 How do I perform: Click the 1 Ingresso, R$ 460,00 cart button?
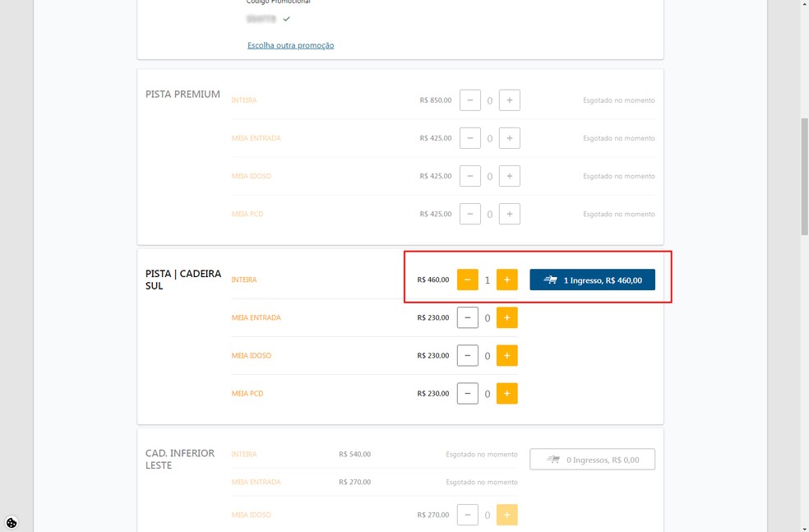pyautogui.click(x=592, y=280)
